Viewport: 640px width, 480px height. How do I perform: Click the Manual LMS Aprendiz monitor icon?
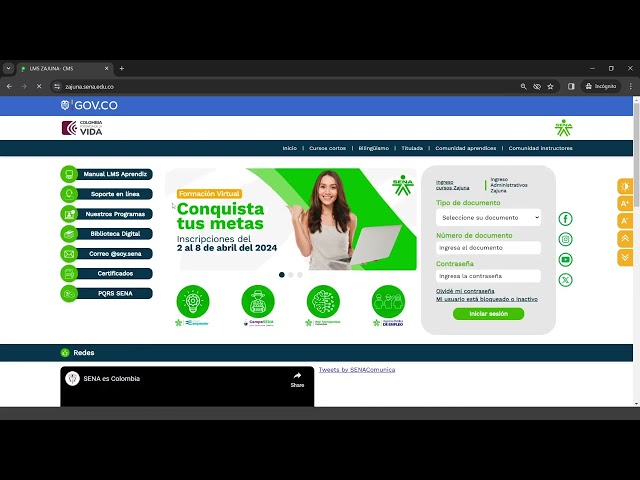69,174
